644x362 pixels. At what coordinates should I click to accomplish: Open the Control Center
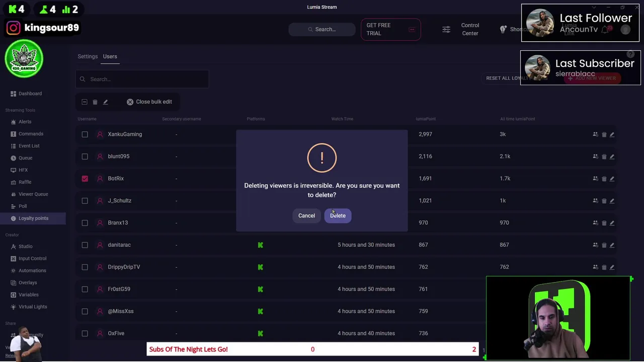click(470, 29)
